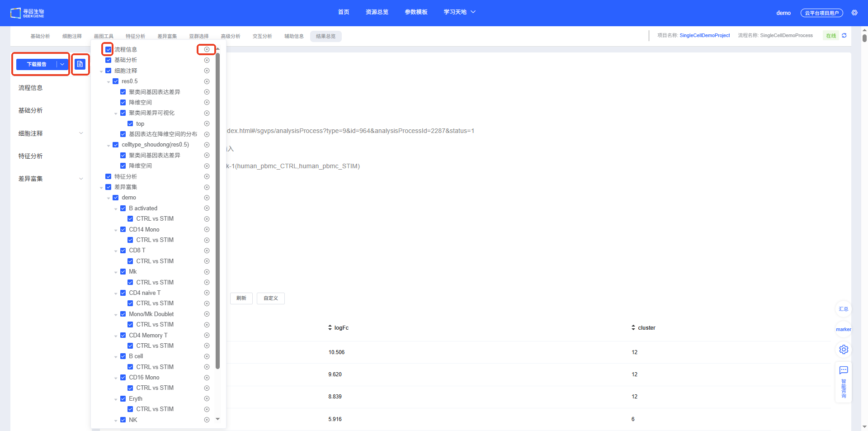Open the 参数模板 menu
868x431 pixels.
coord(416,12)
